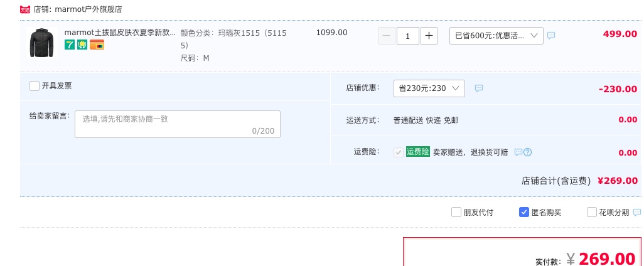This screenshot has height=266, width=644.
Task: Click the 0/200 character counter
Action: [263, 131]
